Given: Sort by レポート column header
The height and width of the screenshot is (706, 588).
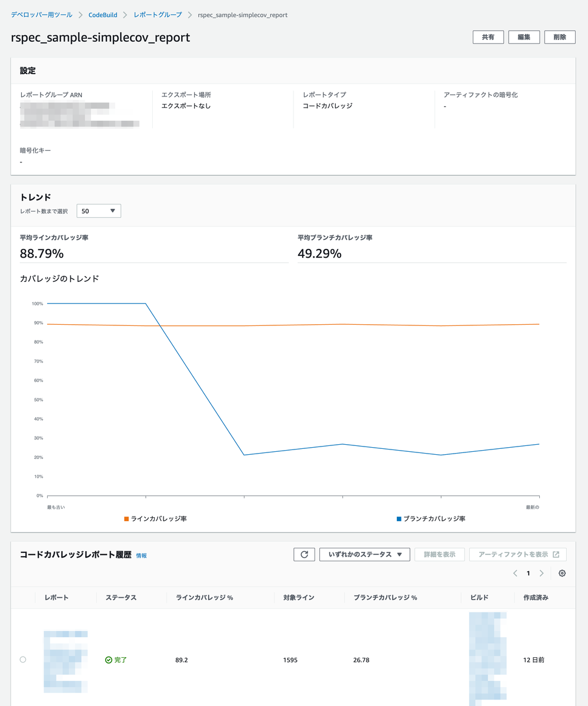Looking at the screenshot, I should 56,597.
